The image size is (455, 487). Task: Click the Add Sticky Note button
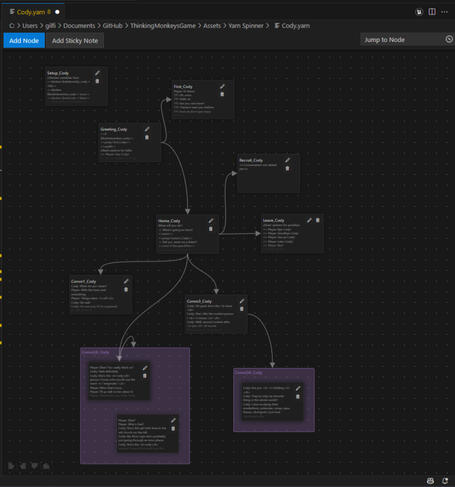[x=75, y=41]
